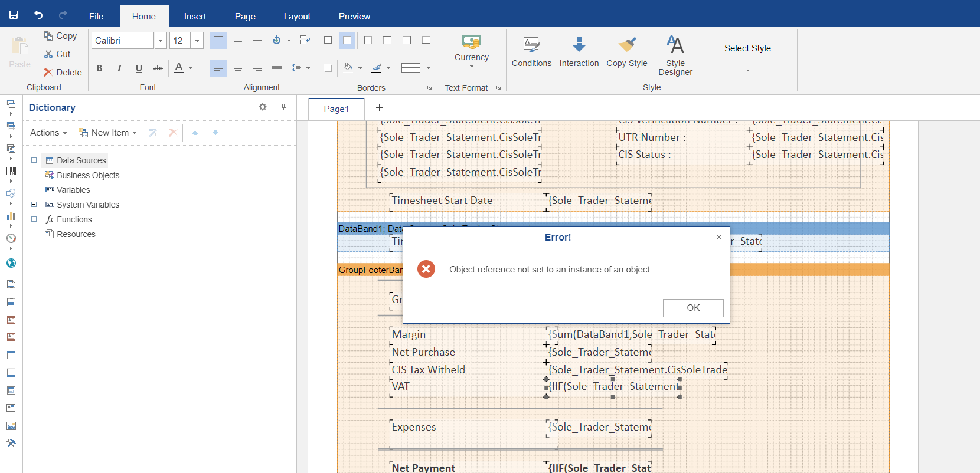Expand the Functions tree node
980x473 pixels.
(x=34, y=219)
